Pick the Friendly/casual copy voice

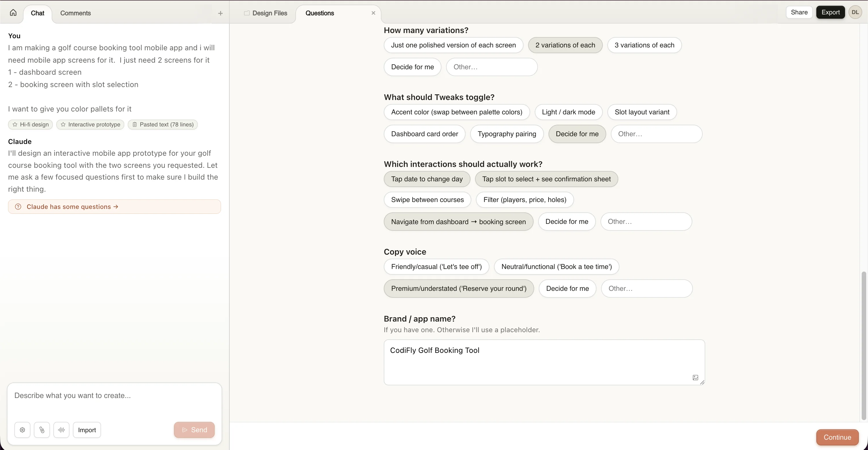[436, 266]
